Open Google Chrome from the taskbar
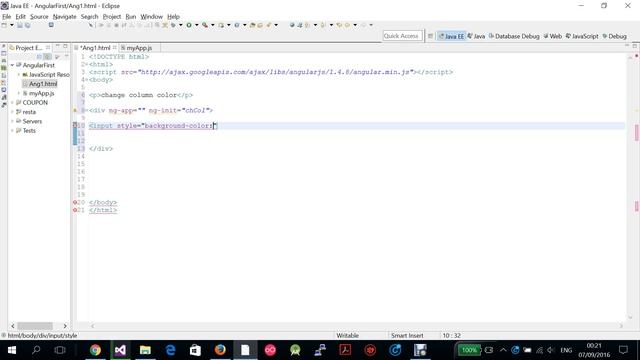 (95, 350)
